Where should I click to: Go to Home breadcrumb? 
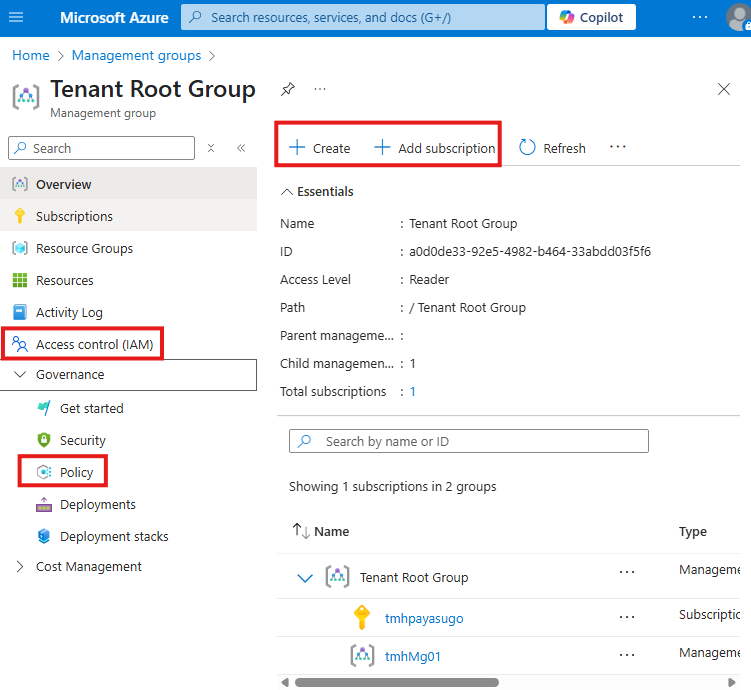[x=31, y=56]
